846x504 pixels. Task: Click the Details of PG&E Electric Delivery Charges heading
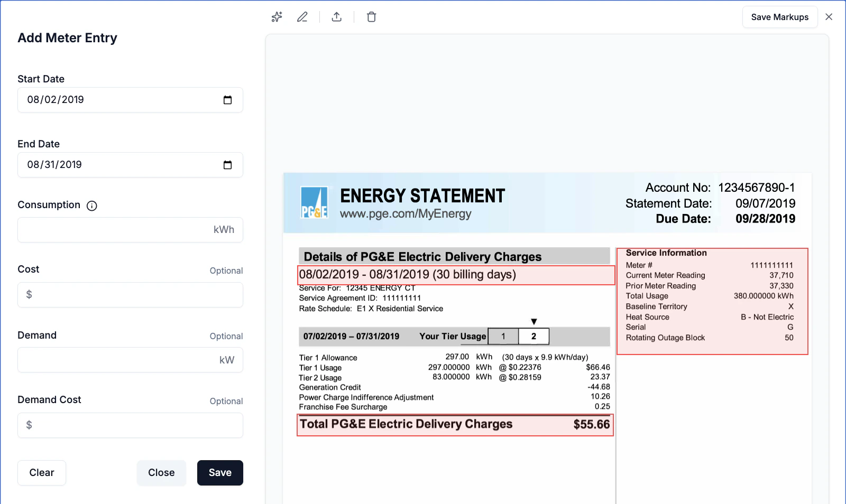click(422, 257)
